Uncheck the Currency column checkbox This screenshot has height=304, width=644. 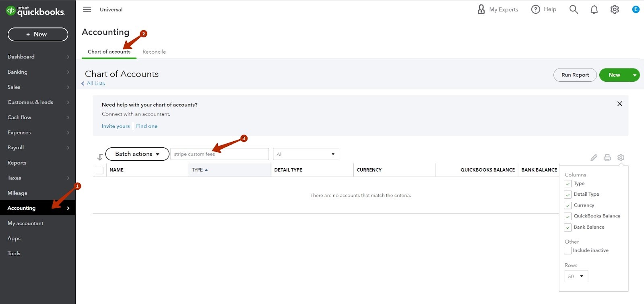click(568, 205)
